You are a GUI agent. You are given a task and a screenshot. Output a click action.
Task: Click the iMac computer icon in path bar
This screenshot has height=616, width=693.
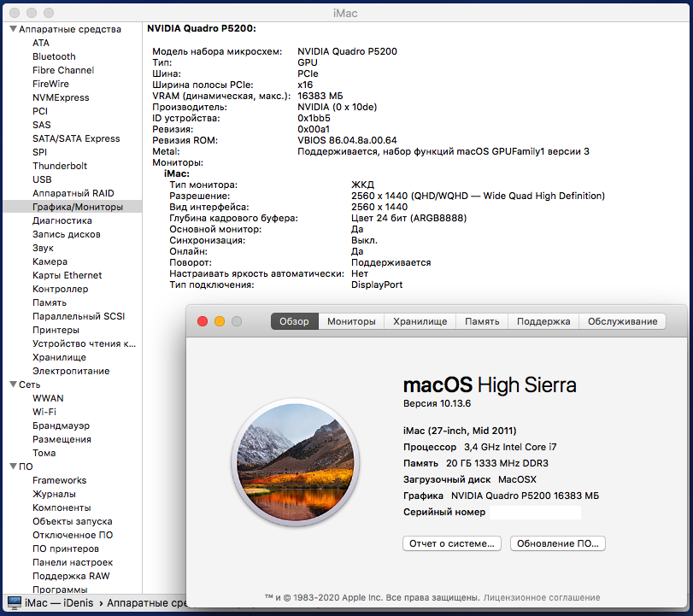pos(15,602)
